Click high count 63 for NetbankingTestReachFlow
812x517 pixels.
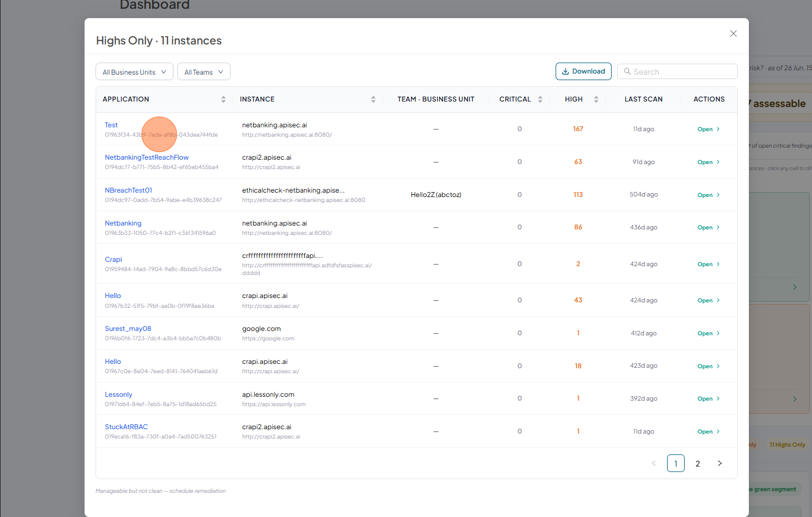[x=578, y=162]
